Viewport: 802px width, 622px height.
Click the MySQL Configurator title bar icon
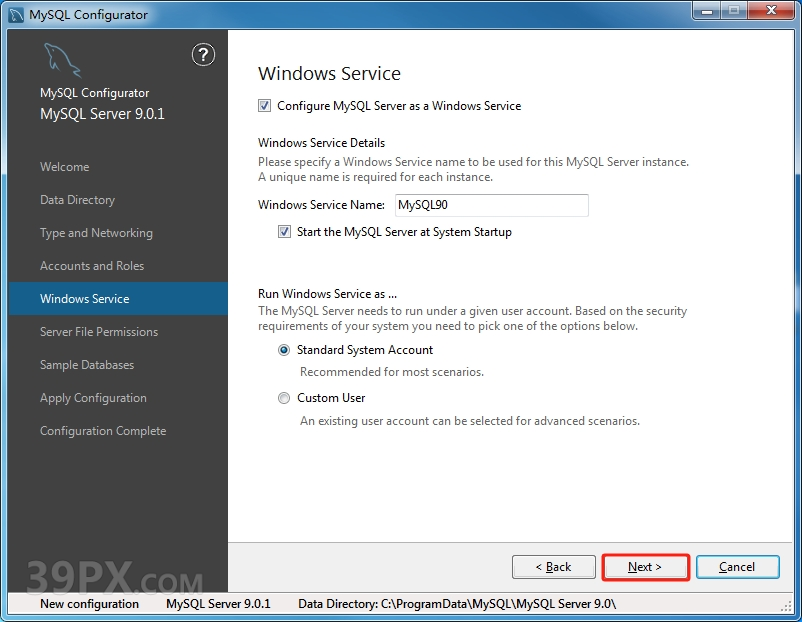pos(16,14)
